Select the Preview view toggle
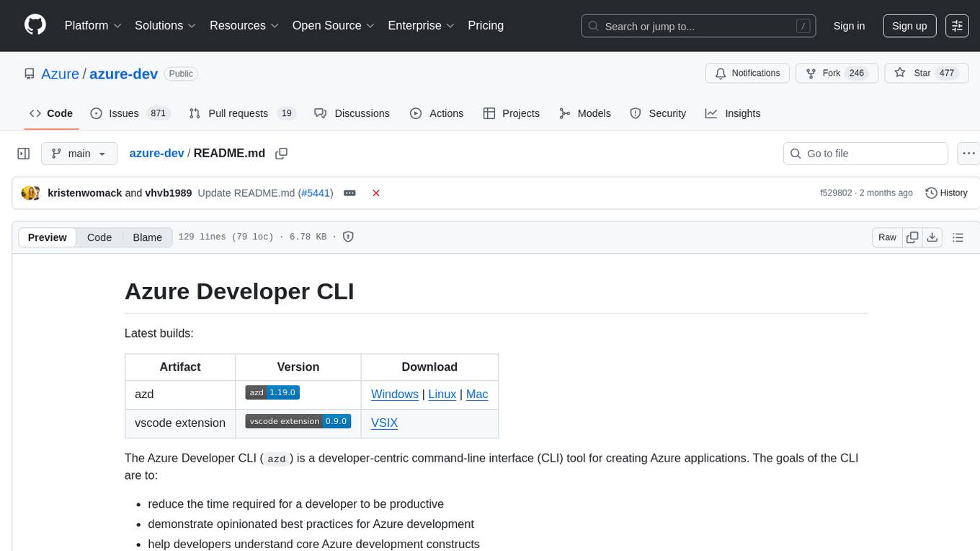Viewport: 980px width, 551px height. pyautogui.click(x=48, y=237)
